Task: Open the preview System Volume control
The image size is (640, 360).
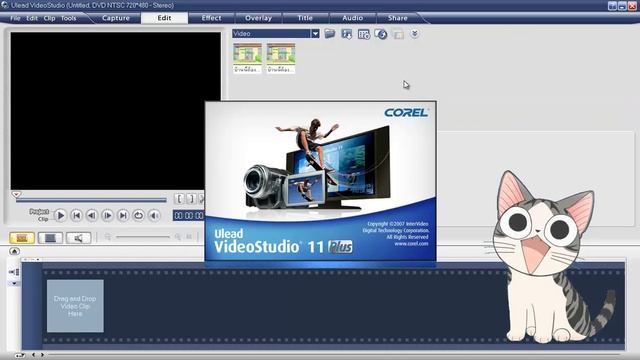Action: (x=154, y=215)
